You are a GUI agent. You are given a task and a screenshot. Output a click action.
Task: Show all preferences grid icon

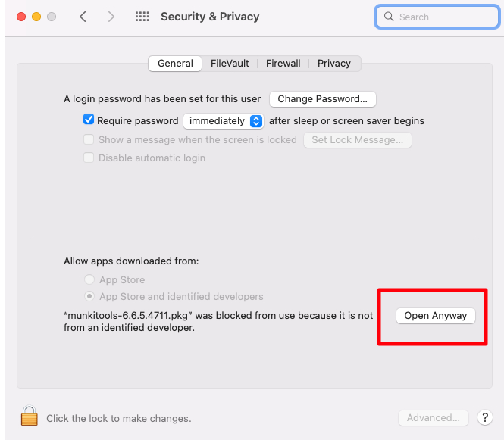click(142, 17)
